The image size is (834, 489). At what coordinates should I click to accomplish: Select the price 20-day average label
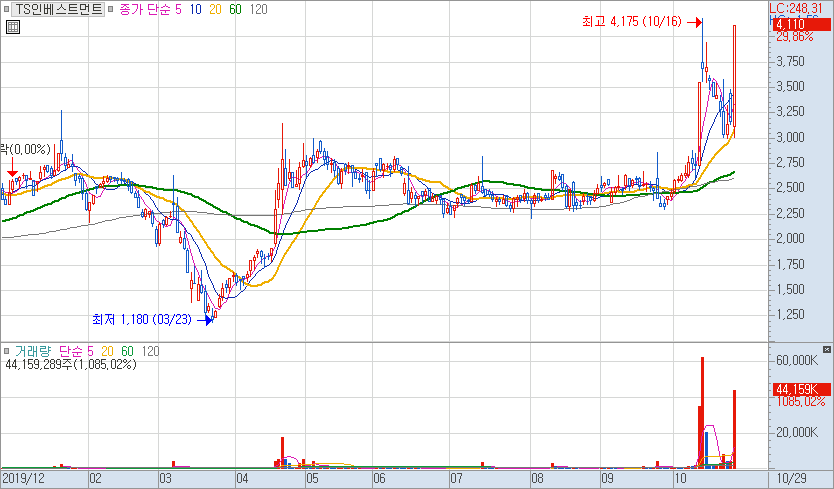pyautogui.click(x=215, y=9)
